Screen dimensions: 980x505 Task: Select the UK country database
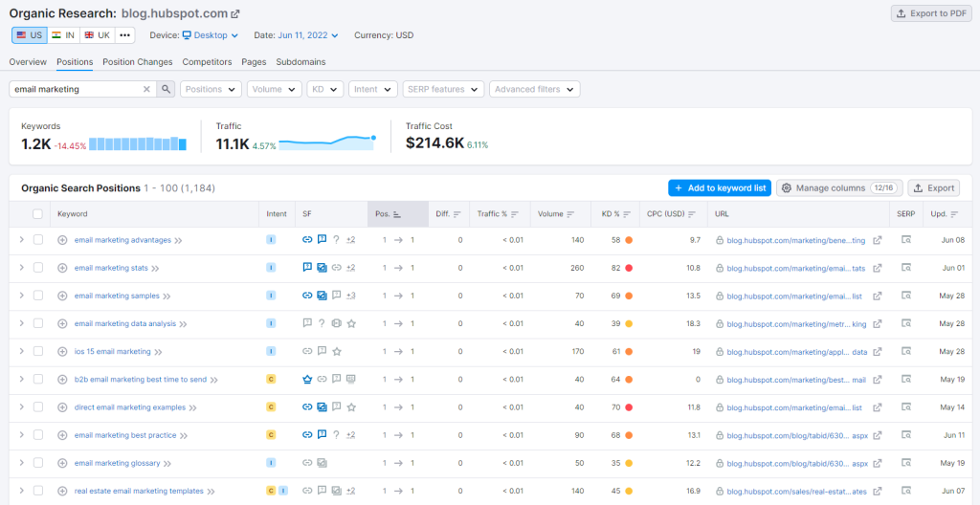pyautogui.click(x=97, y=35)
